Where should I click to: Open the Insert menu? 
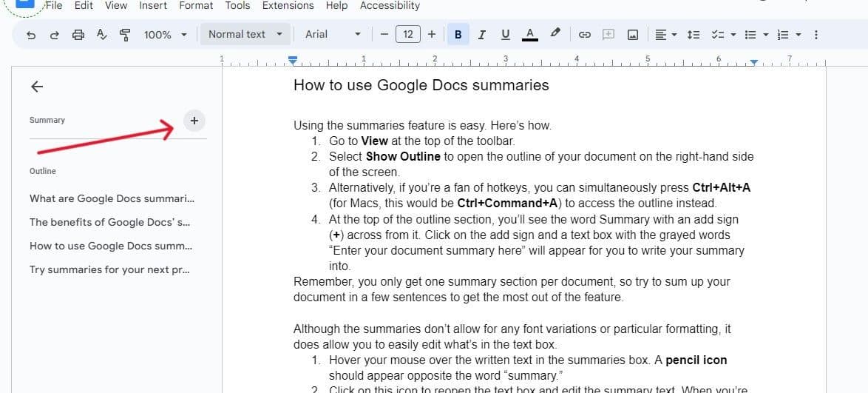pyautogui.click(x=153, y=6)
